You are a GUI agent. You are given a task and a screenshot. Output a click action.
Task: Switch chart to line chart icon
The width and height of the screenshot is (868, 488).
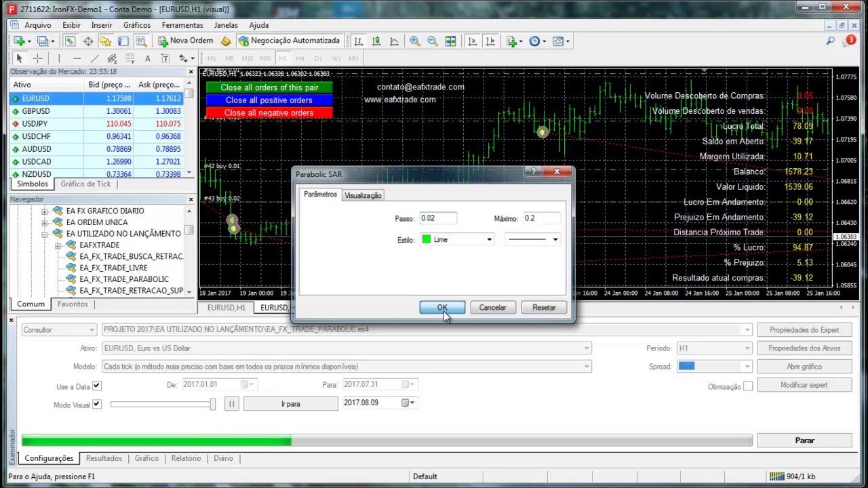394,41
